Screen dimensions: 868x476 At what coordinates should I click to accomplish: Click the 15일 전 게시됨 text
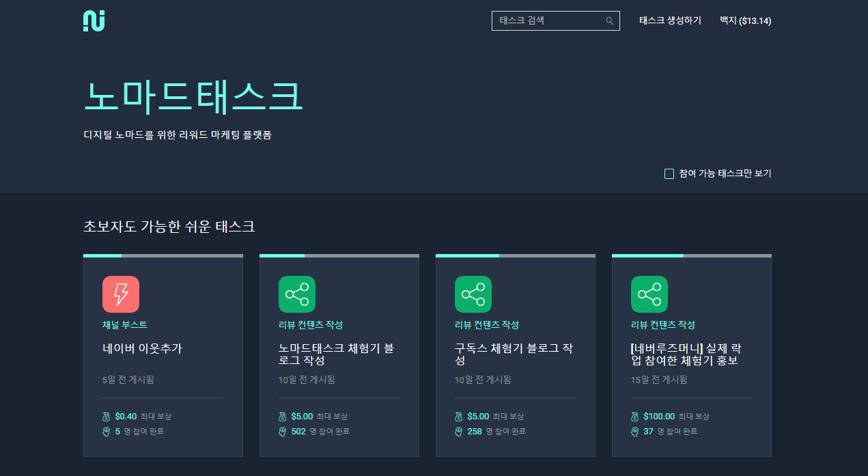click(x=659, y=380)
